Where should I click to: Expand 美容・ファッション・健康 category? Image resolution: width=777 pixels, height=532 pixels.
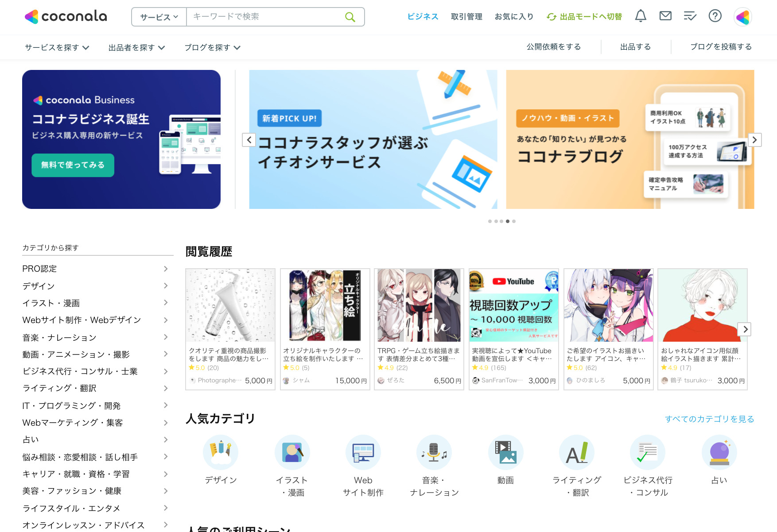coord(96,491)
